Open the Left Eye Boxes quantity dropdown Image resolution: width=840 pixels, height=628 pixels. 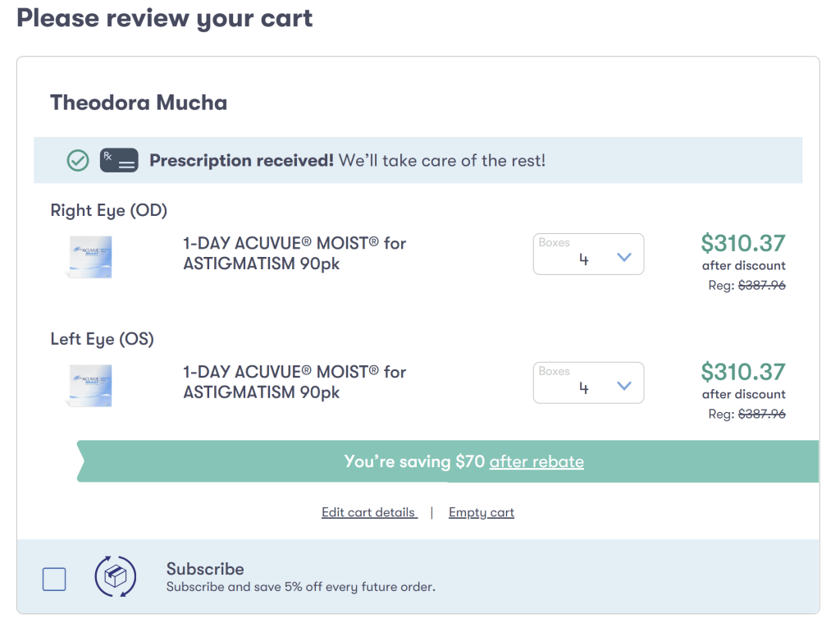click(x=588, y=383)
